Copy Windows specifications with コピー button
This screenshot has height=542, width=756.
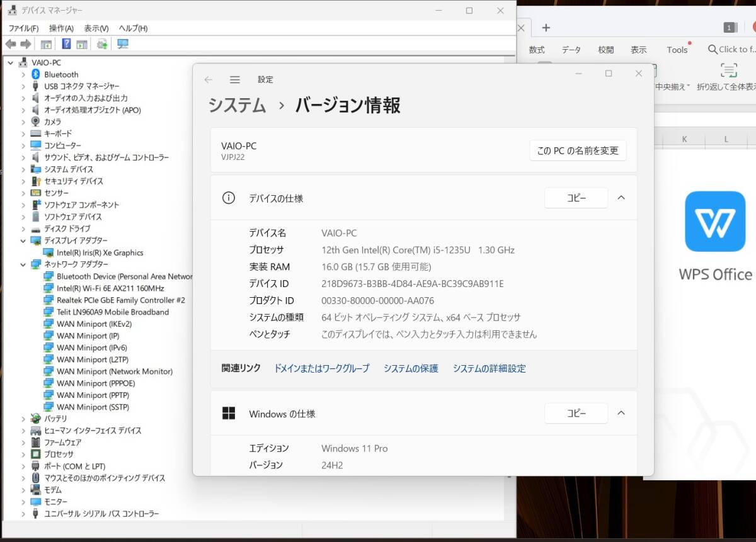point(576,413)
